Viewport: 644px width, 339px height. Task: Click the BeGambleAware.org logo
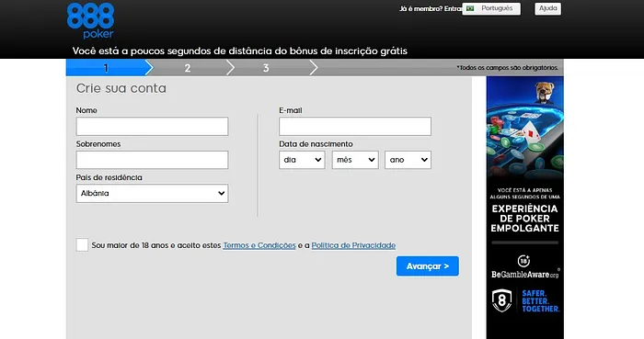(525, 275)
